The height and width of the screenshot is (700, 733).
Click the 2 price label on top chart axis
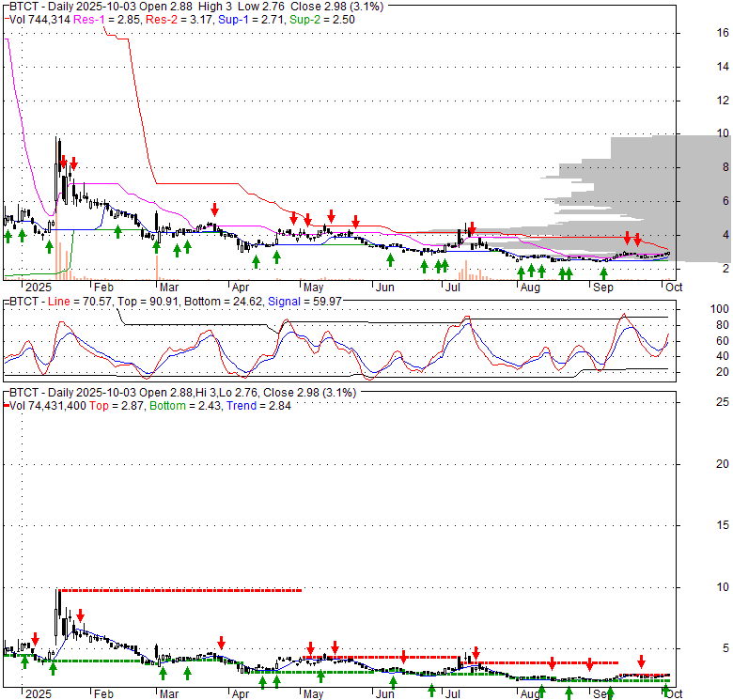(725, 269)
